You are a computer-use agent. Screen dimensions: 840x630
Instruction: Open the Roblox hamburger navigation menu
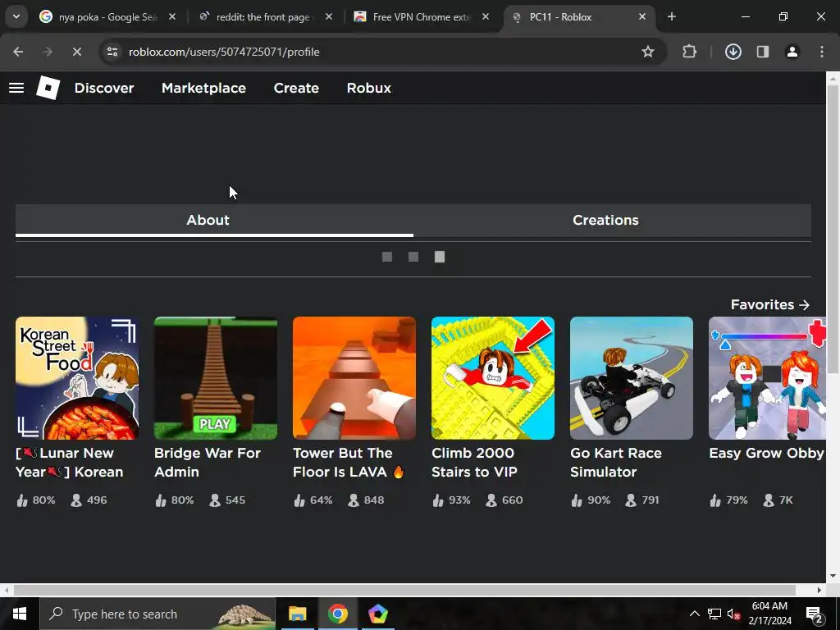(16, 88)
